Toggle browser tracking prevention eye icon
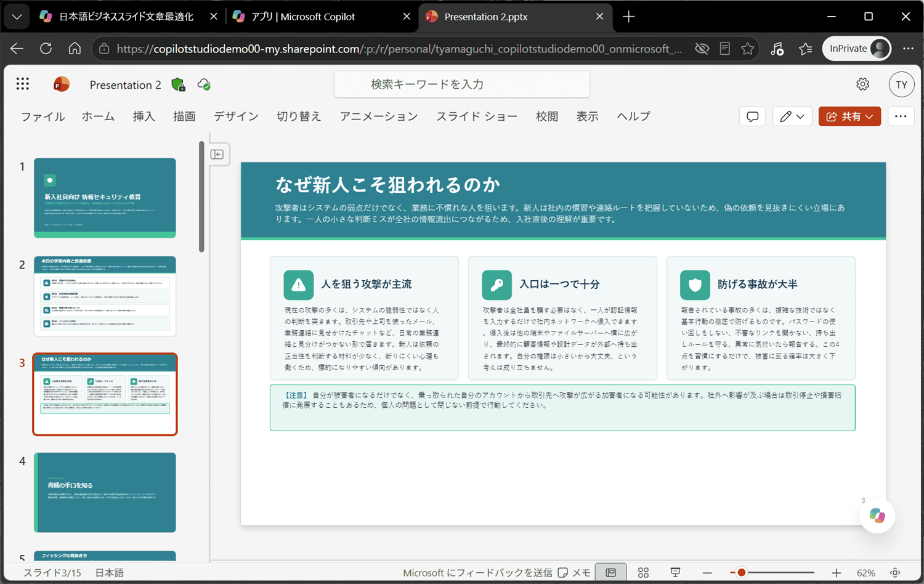The width and height of the screenshot is (924, 584). tap(702, 49)
